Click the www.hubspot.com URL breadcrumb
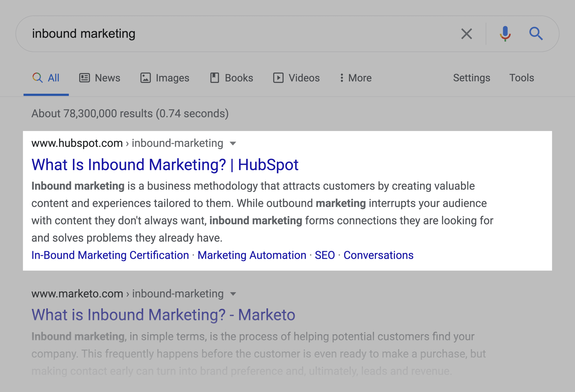575x392 pixels. tap(127, 143)
